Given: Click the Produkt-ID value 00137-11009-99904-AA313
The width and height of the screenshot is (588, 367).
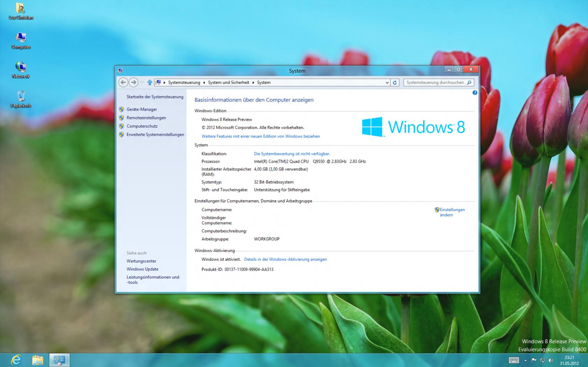Looking at the screenshot, I should coord(249,270).
